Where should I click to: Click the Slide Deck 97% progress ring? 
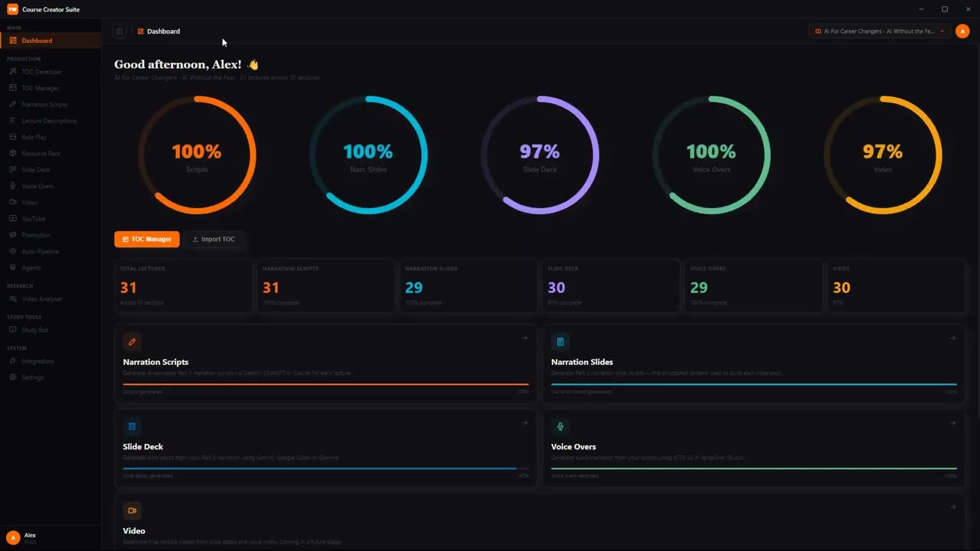click(x=540, y=155)
